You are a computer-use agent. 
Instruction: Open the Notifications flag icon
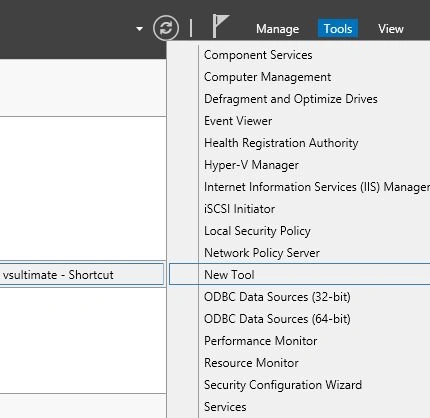point(220,26)
